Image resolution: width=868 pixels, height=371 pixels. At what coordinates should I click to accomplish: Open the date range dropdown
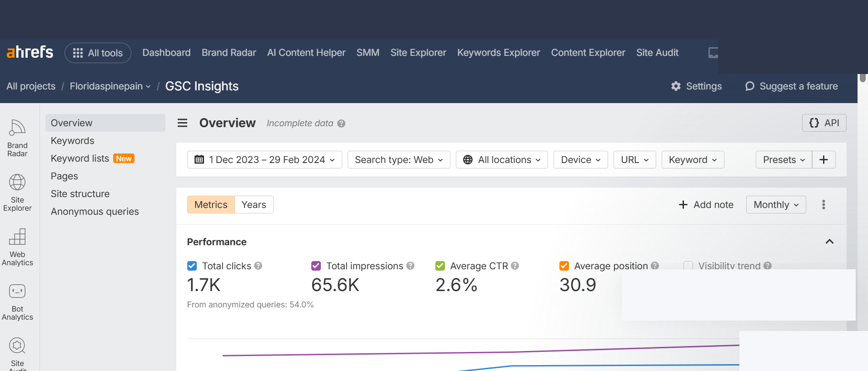pyautogui.click(x=264, y=160)
